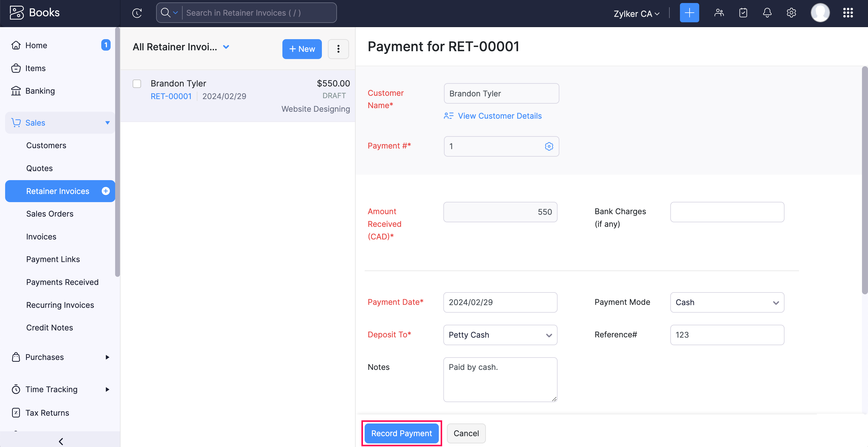This screenshot has height=447, width=868.
Task: Click the Record Payment button
Action: (401, 433)
